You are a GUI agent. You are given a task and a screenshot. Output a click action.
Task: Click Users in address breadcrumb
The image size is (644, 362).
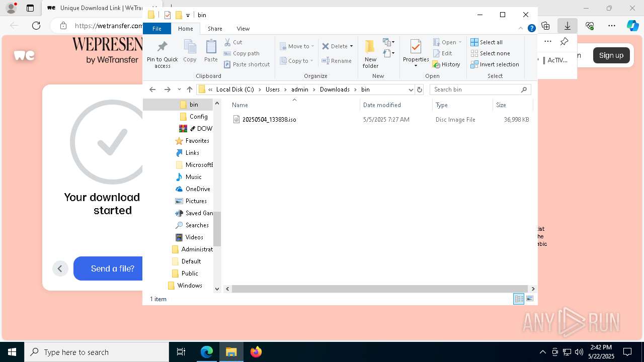272,89
